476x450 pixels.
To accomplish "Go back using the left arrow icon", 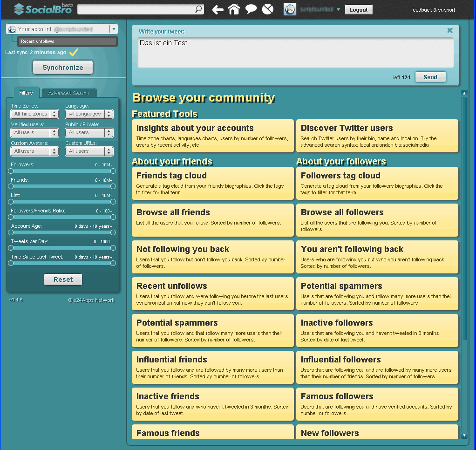I will (x=218, y=9).
